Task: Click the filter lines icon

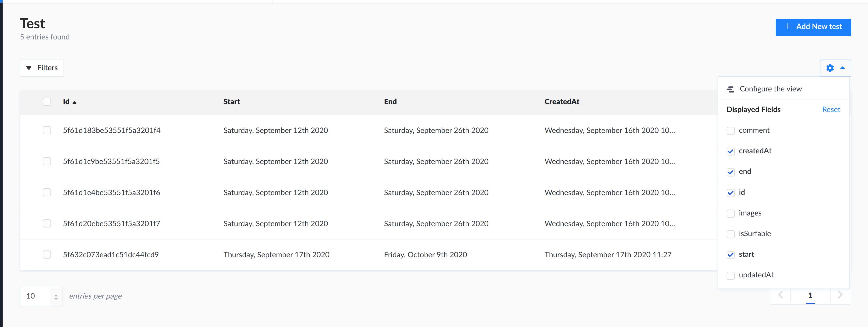Action: pos(29,68)
